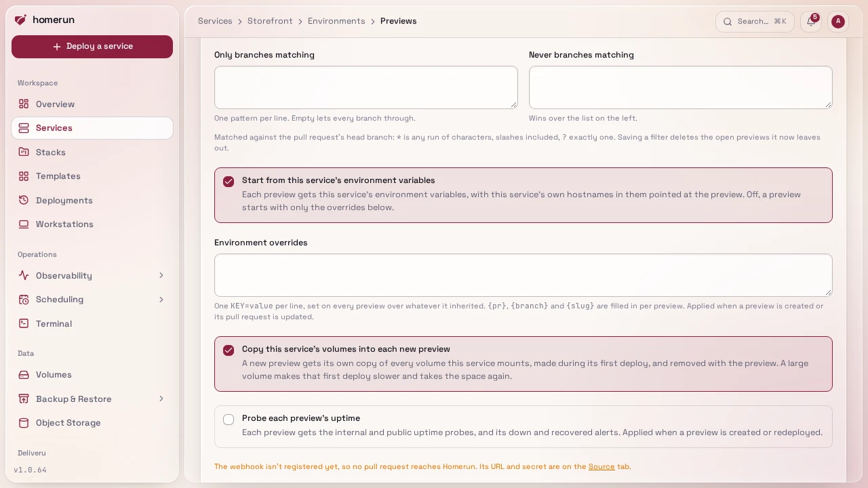This screenshot has width=868, height=488.
Task: Open the Workstations laptop icon
Action: click(x=24, y=224)
